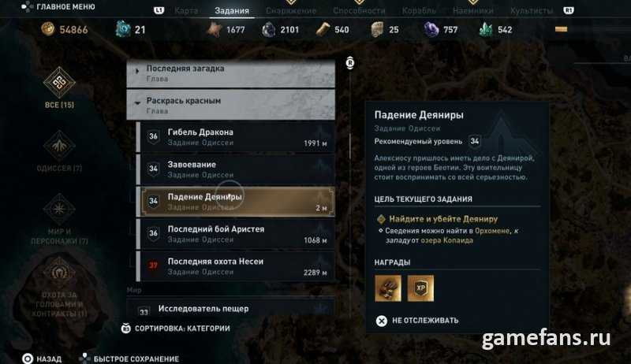Expand the Последняя загадка chapter

(230, 73)
